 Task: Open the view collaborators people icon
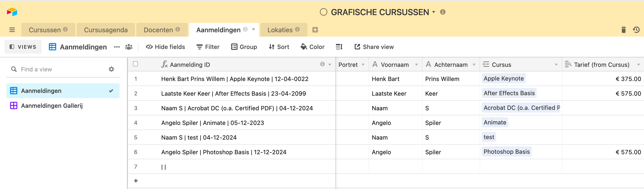[129, 47]
